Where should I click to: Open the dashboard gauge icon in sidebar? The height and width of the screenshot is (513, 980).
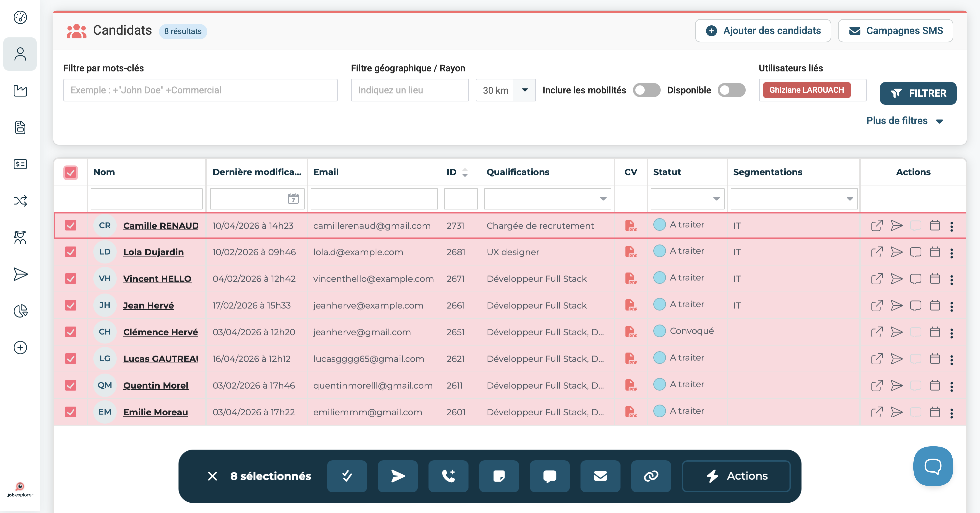click(x=20, y=17)
